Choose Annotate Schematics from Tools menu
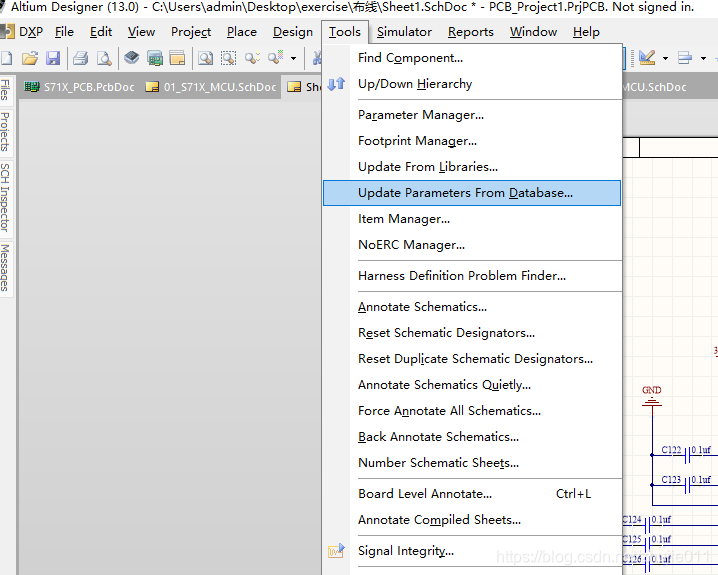This screenshot has height=575, width=718. tap(422, 307)
